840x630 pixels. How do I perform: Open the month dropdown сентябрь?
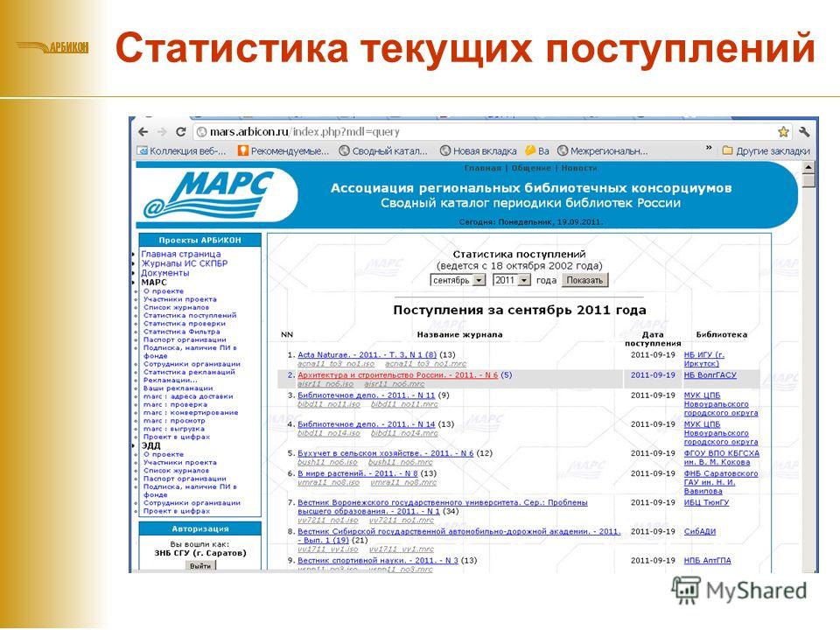458,280
